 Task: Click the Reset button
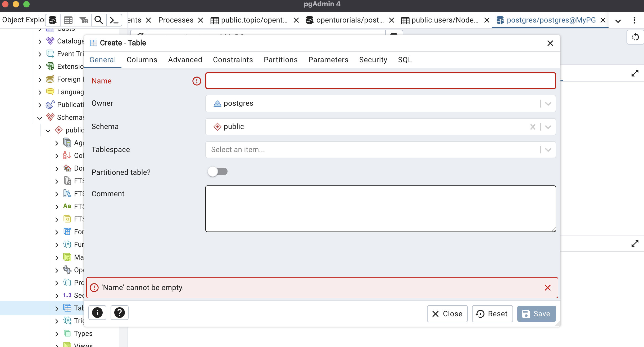492,314
